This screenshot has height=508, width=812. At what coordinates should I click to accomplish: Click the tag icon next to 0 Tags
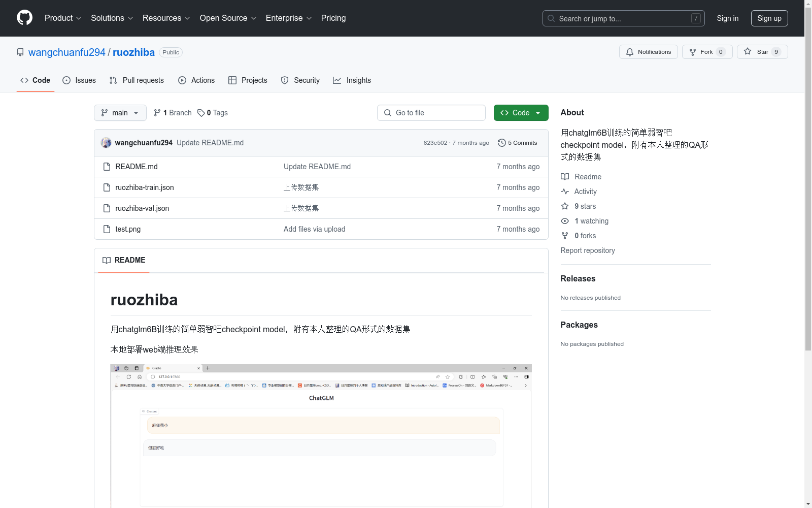[x=201, y=113]
